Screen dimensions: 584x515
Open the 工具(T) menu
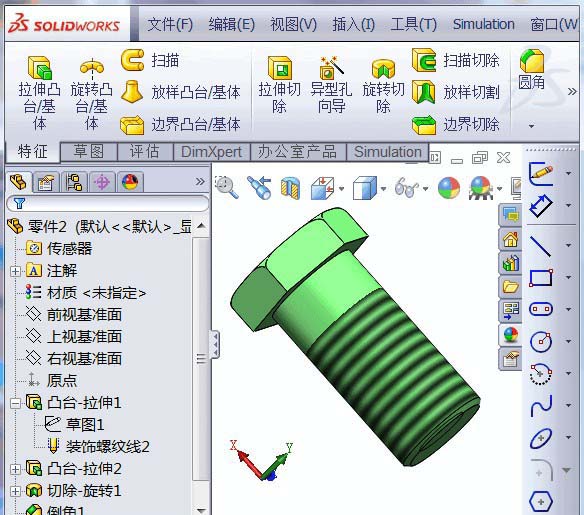[414, 25]
